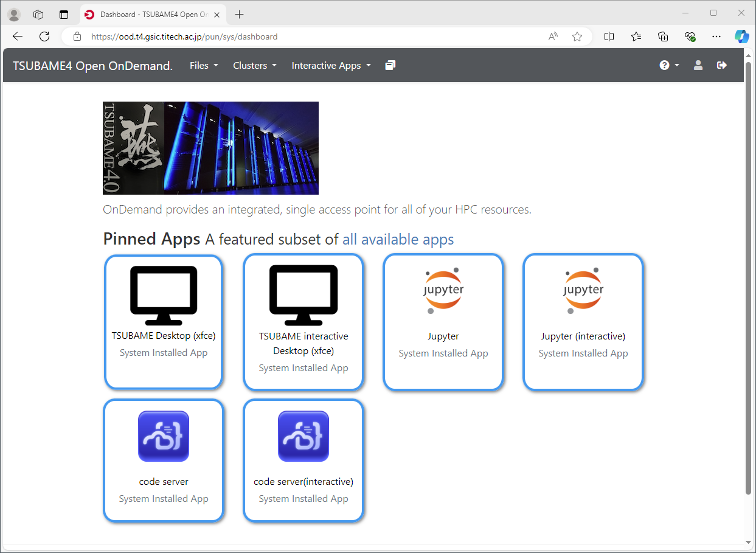756x553 pixels.
Task: Open the Collections icon in toolbar
Action: click(x=664, y=37)
